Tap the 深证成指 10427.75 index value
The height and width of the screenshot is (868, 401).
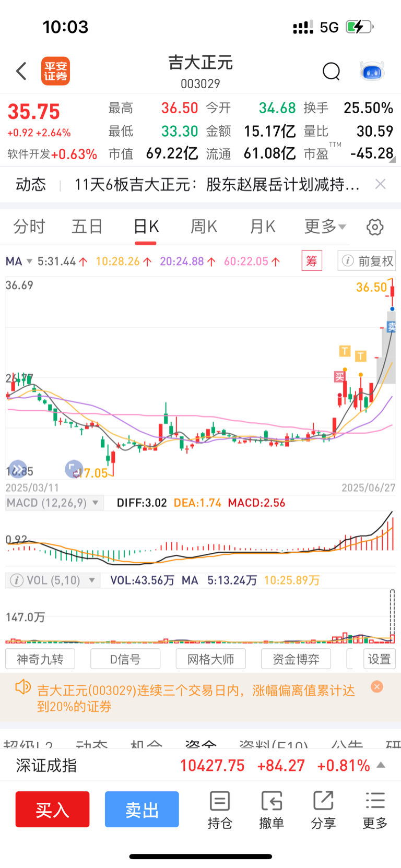coord(212,766)
